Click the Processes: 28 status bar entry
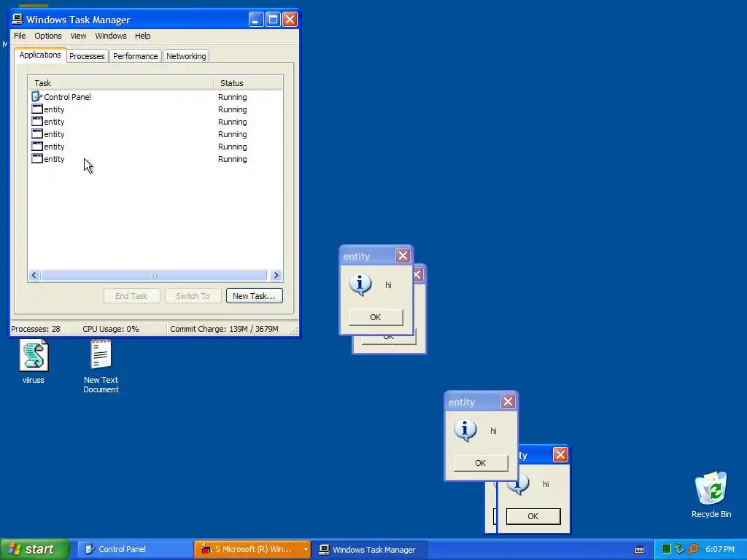The image size is (747, 560). [44, 329]
